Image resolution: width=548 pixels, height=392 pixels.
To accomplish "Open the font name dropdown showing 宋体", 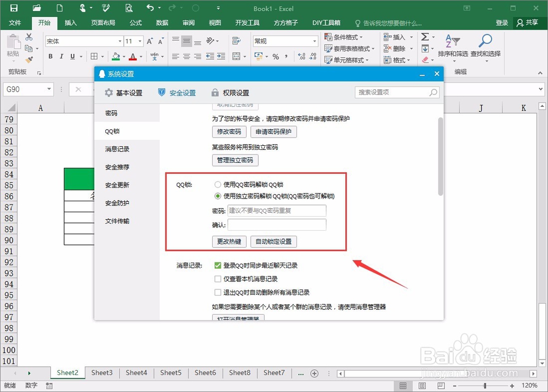I will click(119, 41).
